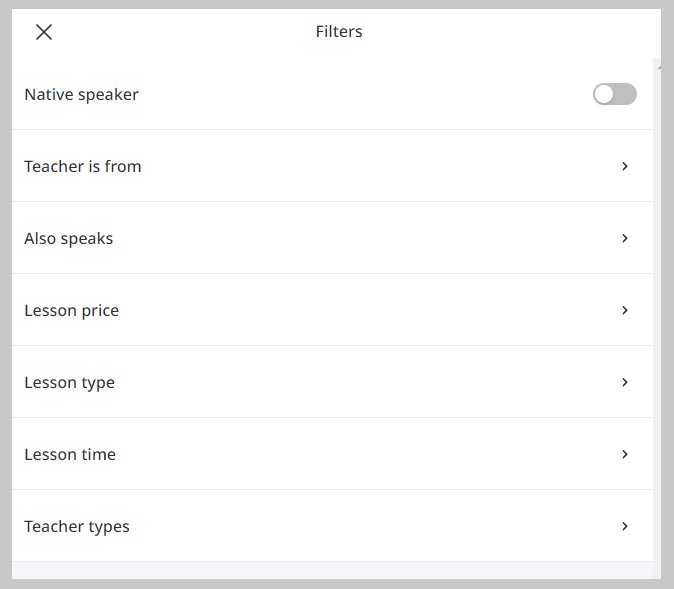Open the Teacher is from filter

[x=332, y=166]
